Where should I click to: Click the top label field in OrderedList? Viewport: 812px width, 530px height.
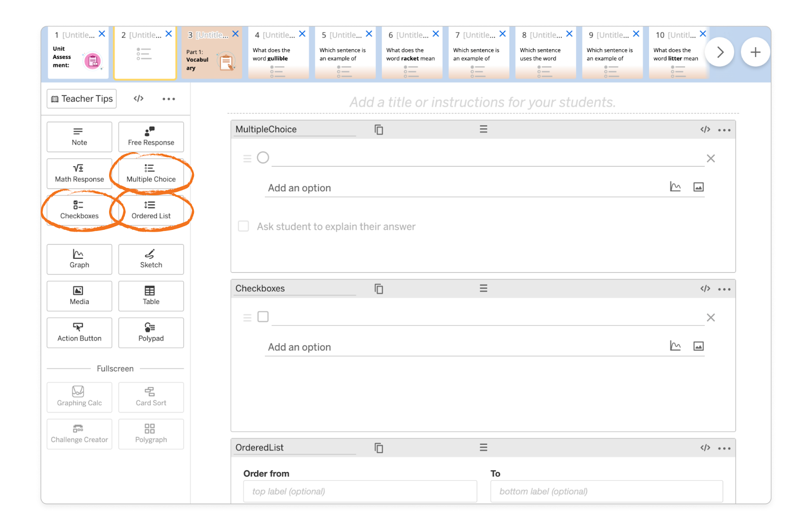(x=360, y=491)
